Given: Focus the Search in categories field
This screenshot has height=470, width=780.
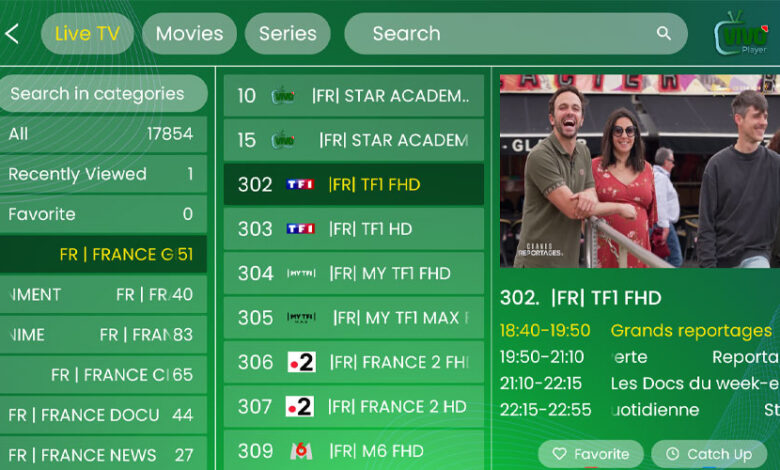Looking at the screenshot, I should (102, 94).
